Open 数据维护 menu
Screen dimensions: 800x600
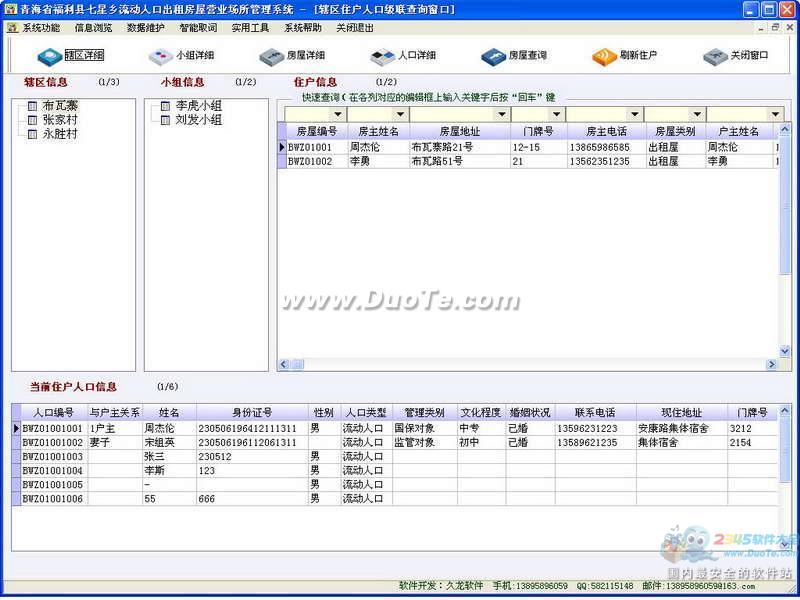coord(145,28)
